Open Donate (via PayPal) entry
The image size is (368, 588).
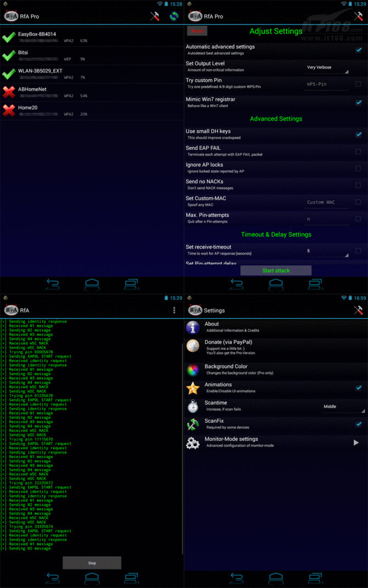(x=276, y=347)
